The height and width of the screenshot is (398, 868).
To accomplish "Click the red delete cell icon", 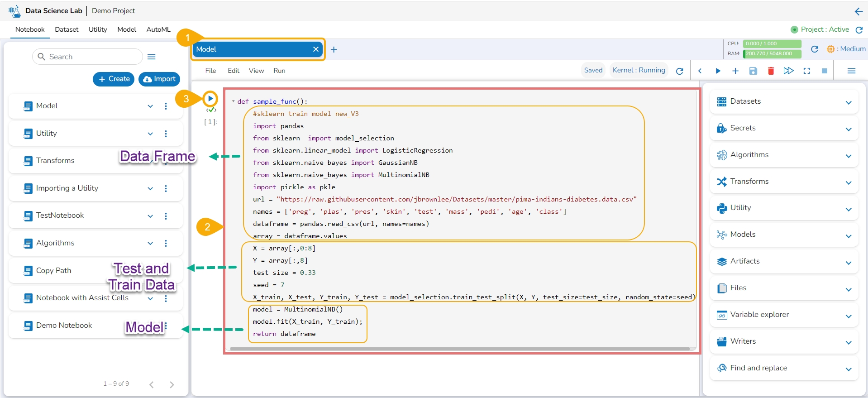I will 771,71.
